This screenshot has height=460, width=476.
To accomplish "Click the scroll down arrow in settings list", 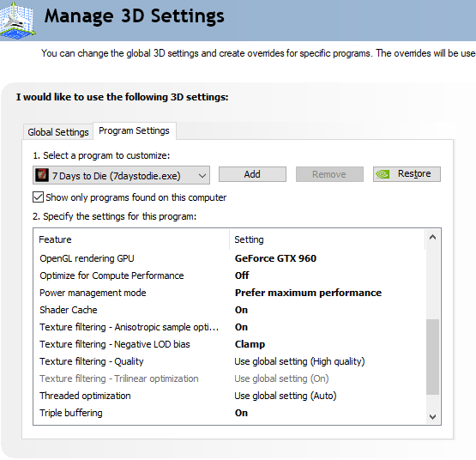I will click(x=432, y=417).
